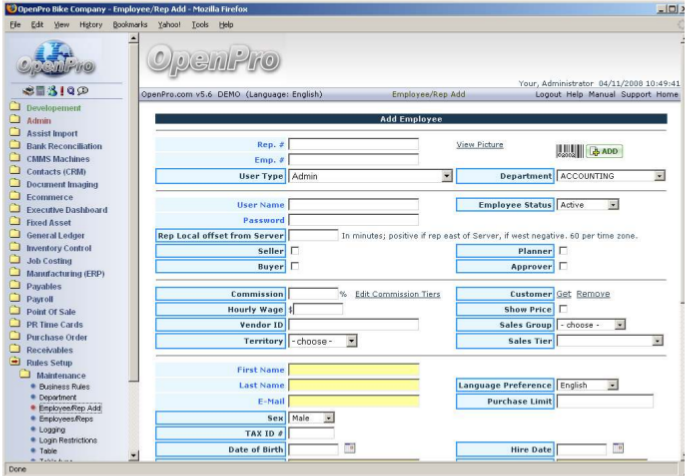
Task: Enable the Planner checkbox
Action: tap(562, 251)
